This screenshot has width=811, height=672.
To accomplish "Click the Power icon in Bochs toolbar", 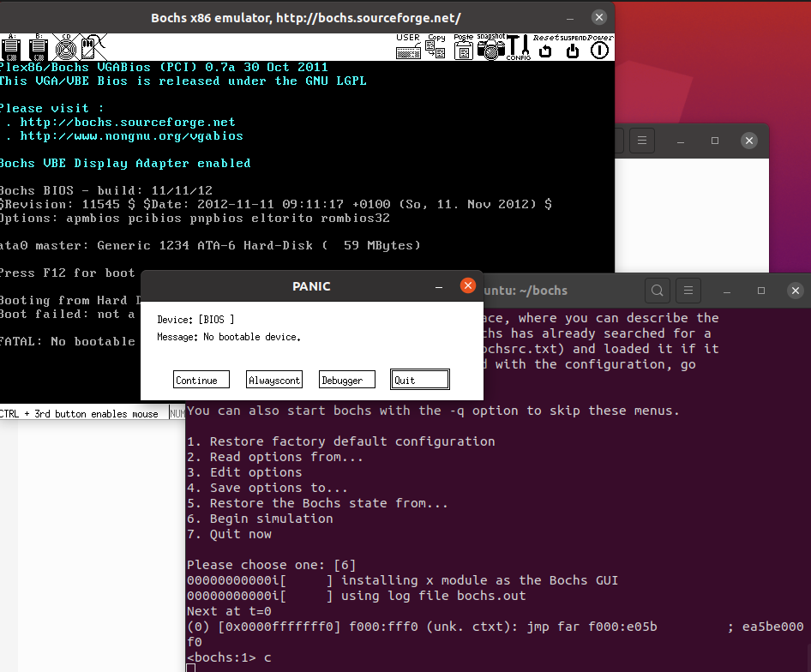I will 600,47.
